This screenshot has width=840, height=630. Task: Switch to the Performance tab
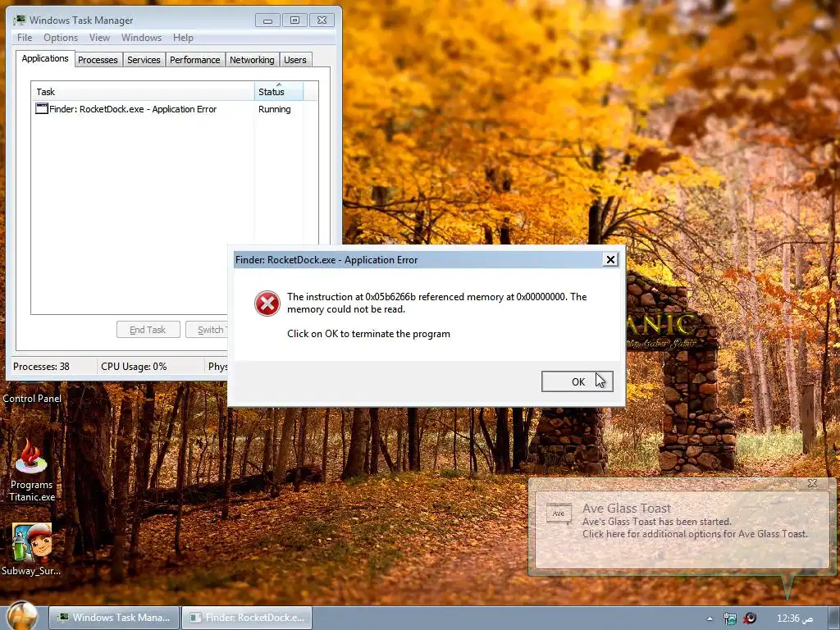tap(195, 60)
